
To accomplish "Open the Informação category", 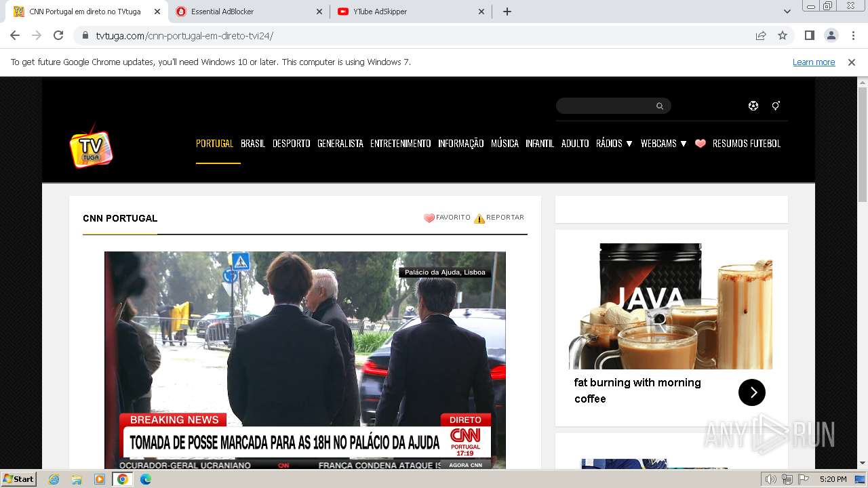I will click(x=461, y=144).
